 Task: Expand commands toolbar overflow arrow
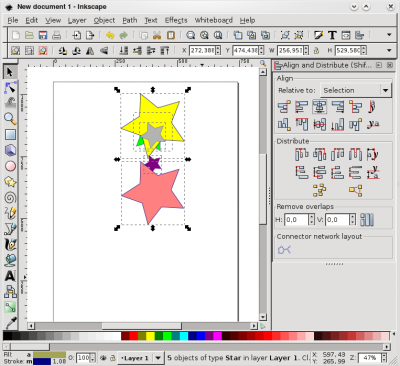(389, 35)
